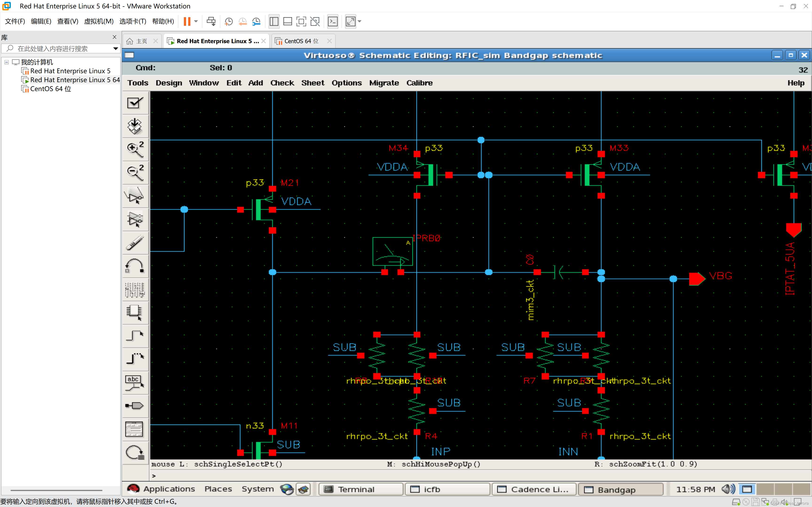Toggle Unity mode icon in VMware toolbar
Image resolution: width=812 pixels, height=507 pixels.
point(315,21)
